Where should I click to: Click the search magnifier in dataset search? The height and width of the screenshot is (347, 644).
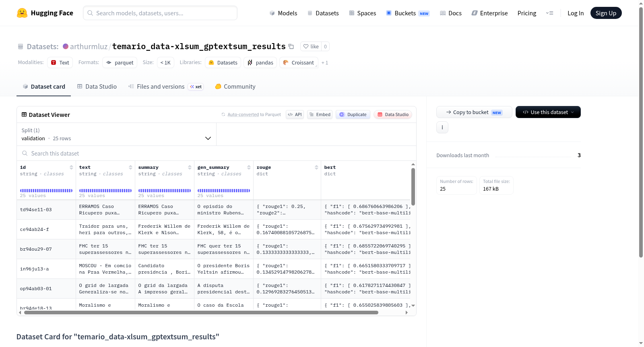(25, 153)
